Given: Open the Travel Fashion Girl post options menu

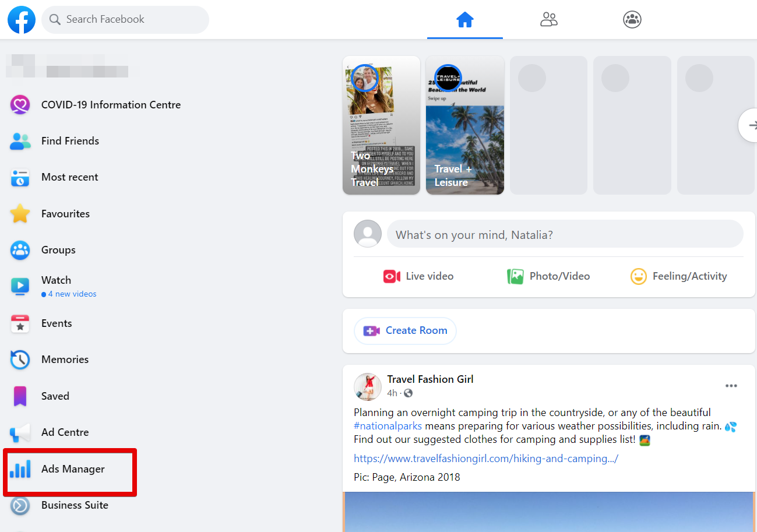Looking at the screenshot, I should coord(731,385).
